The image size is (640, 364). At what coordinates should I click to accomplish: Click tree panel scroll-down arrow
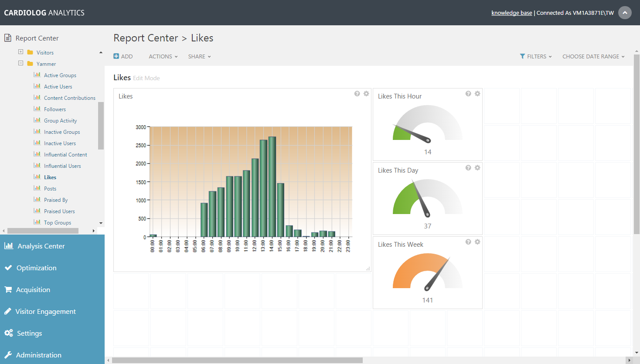[101, 223]
